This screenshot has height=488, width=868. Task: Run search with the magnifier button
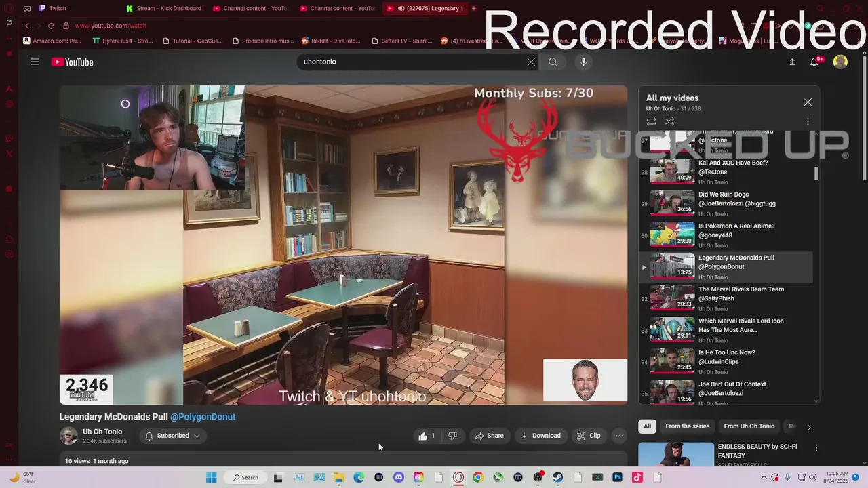[553, 62]
